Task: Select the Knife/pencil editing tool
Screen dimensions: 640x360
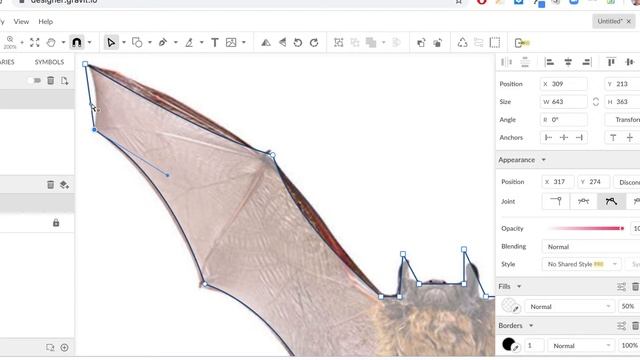Action: (189, 42)
